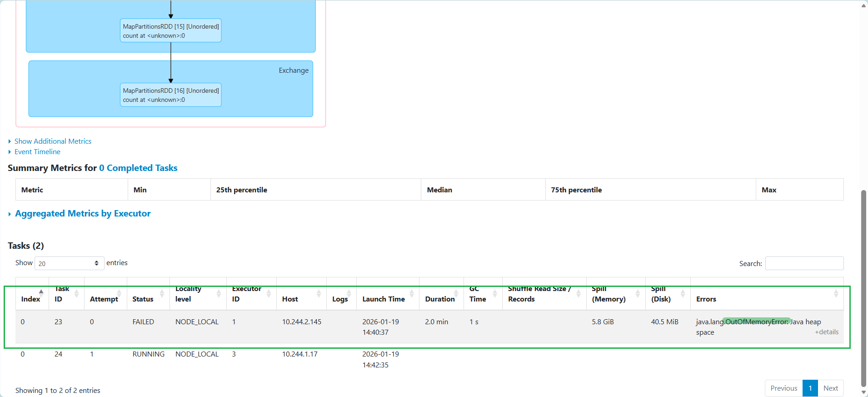
Task: Click Duration column sort arrows
Action: [456, 293]
